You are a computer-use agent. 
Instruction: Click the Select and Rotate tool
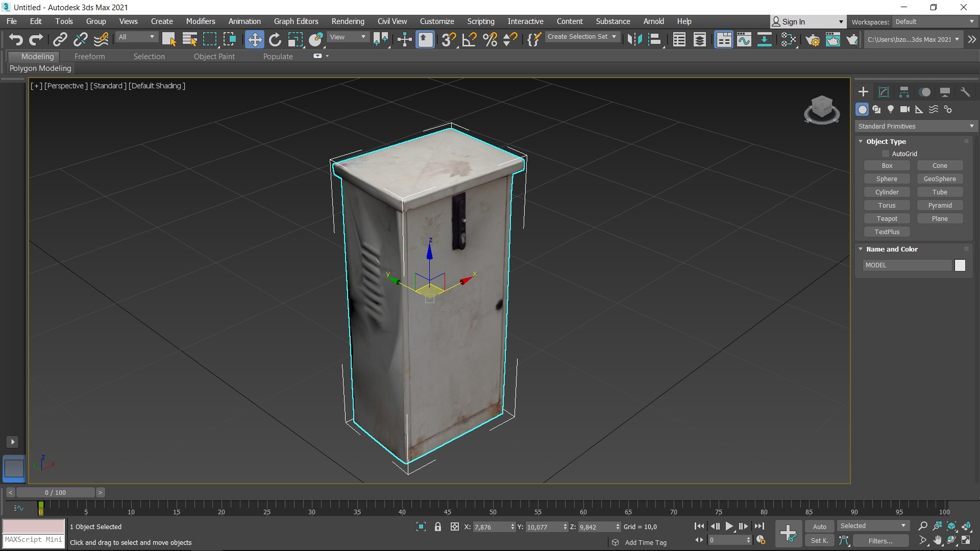[x=275, y=39]
